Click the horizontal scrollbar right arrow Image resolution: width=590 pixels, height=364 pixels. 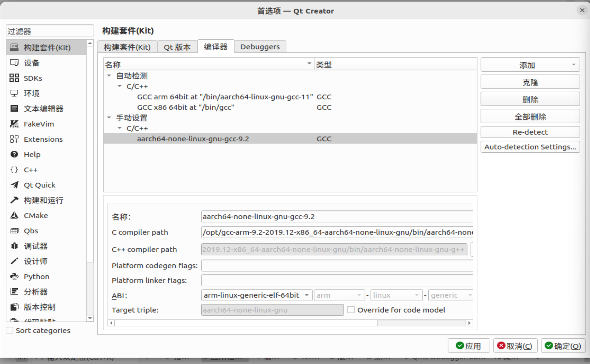coord(469,323)
